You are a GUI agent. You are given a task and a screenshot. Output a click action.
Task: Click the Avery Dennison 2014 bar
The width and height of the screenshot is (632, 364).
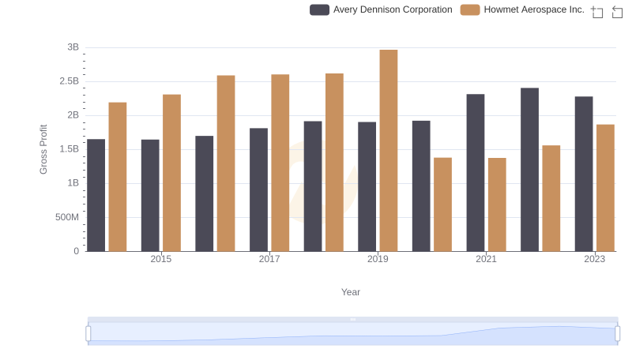click(x=96, y=195)
